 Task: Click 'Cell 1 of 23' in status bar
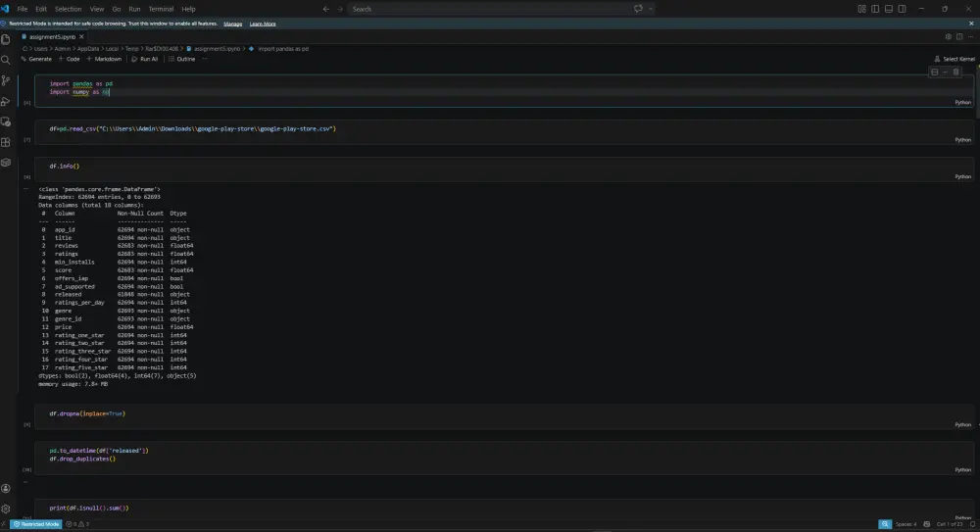tap(950, 524)
